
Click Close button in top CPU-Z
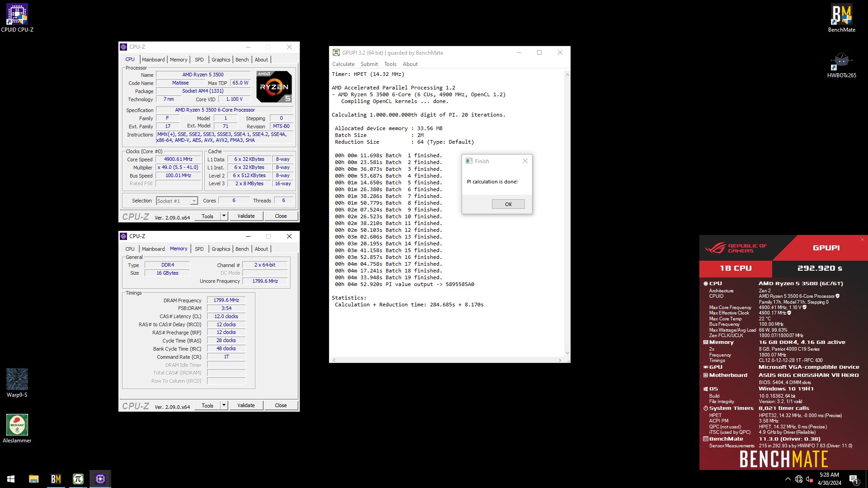(281, 216)
